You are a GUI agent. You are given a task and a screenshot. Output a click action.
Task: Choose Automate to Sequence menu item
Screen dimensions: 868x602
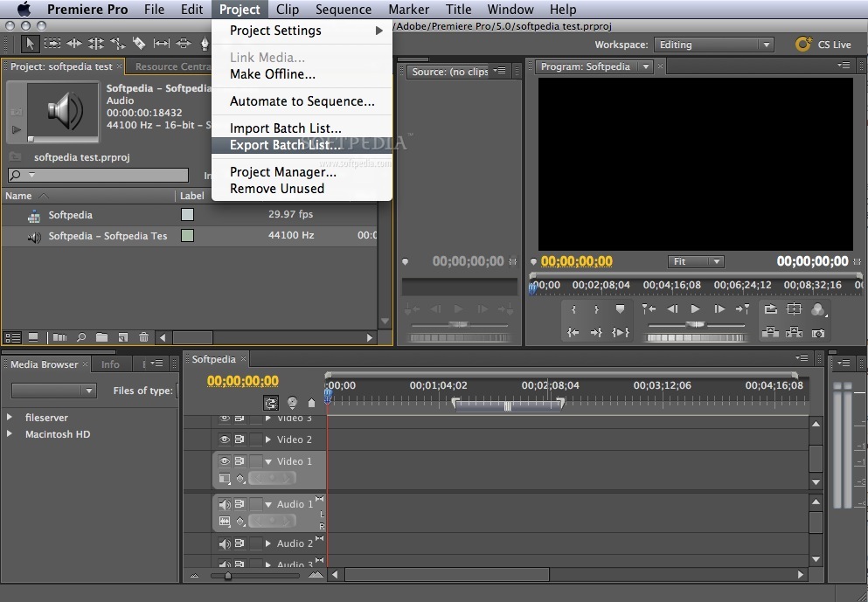[x=302, y=101]
